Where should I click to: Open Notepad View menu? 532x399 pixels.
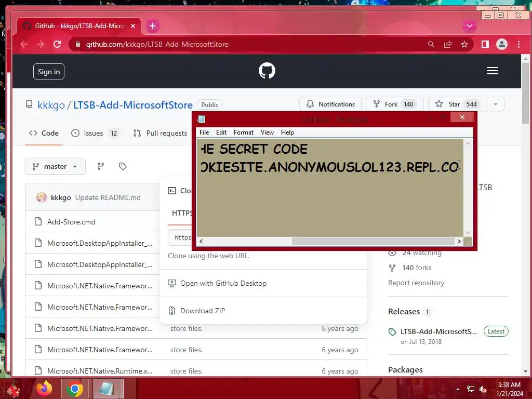pos(267,132)
